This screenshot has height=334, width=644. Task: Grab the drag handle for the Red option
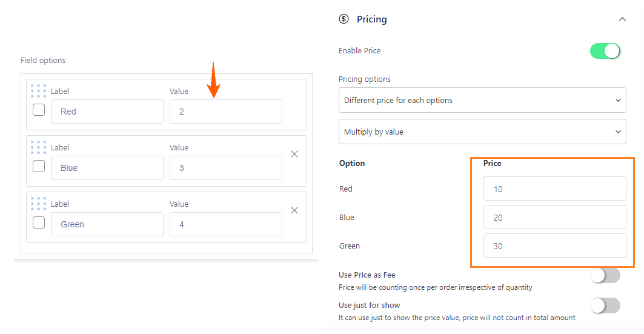(39, 91)
